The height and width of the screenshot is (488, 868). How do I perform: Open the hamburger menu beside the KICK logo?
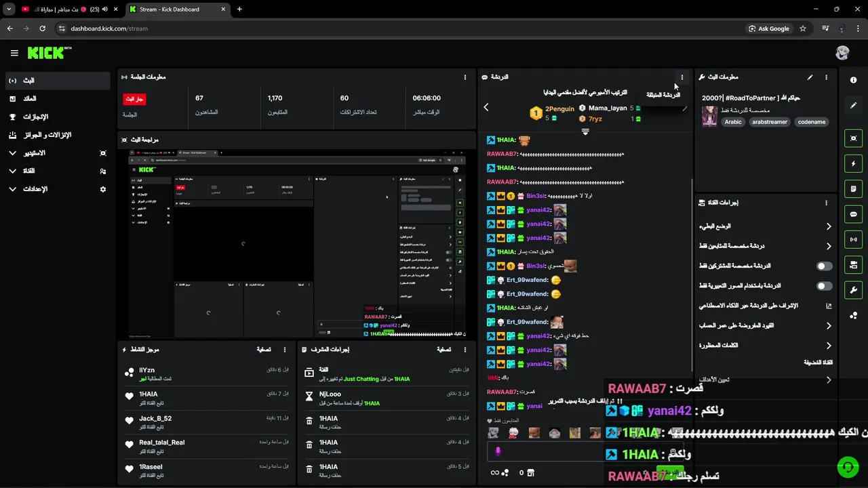click(x=14, y=53)
